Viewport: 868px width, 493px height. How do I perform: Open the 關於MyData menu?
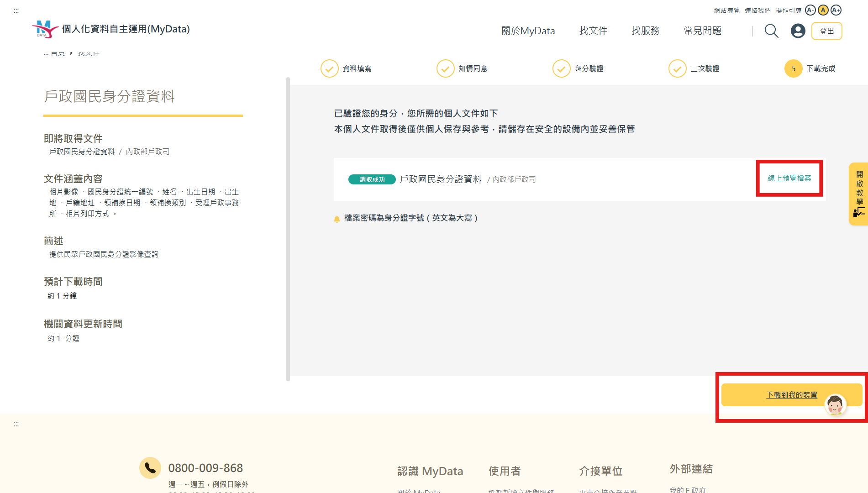[528, 31]
